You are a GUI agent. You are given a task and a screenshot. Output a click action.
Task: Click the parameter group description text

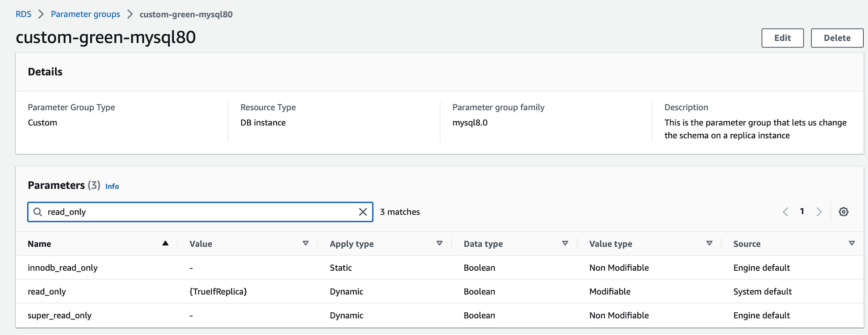(x=755, y=129)
